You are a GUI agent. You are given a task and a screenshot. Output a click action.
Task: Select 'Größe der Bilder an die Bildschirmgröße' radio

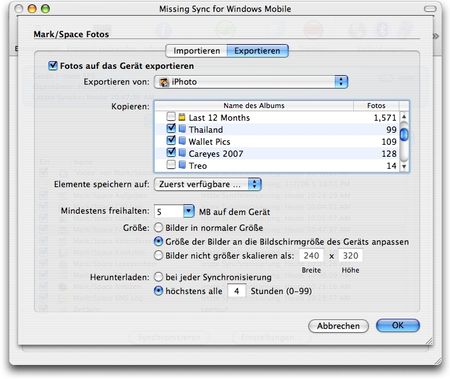(159, 241)
